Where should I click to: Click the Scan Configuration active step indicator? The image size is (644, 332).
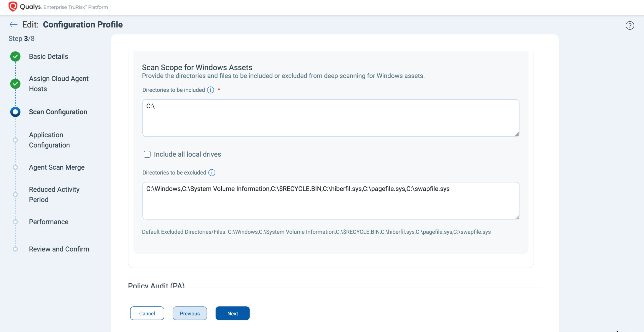click(x=15, y=112)
